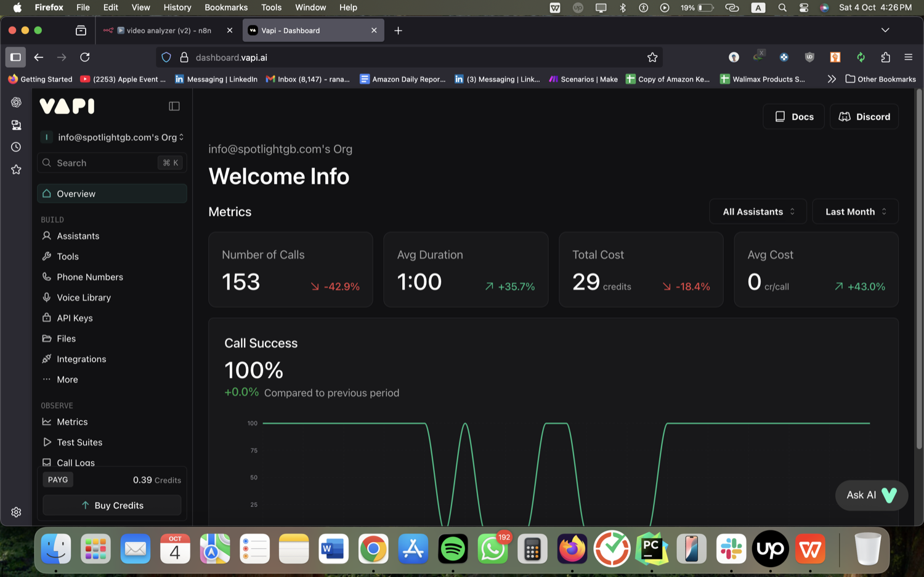List all tabs with the chevron dropdown
The image size is (924, 577).
885,30
